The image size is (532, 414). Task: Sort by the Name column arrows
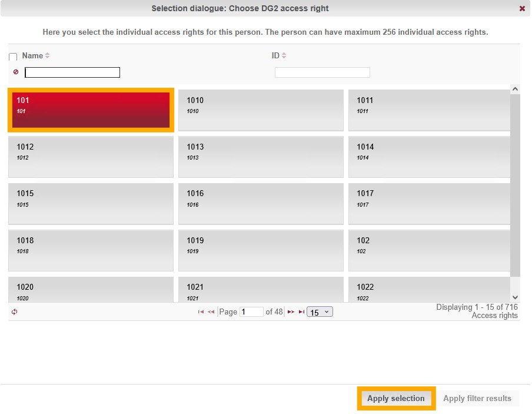click(x=48, y=56)
